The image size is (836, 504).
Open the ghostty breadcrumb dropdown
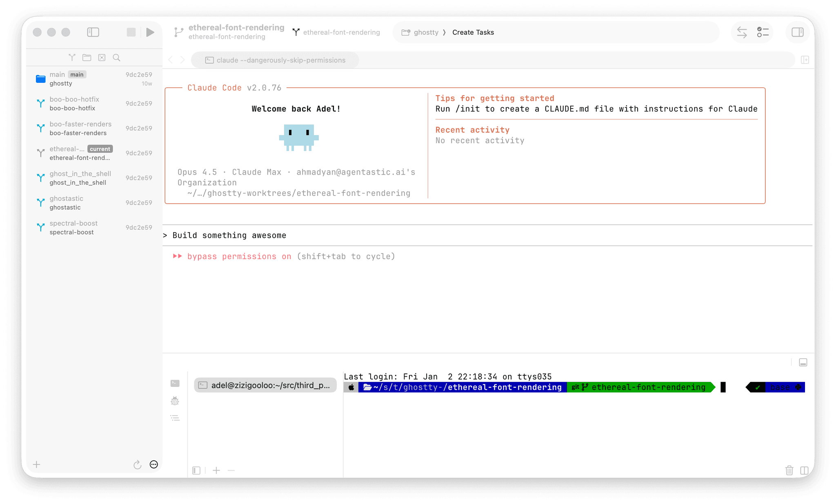(426, 32)
